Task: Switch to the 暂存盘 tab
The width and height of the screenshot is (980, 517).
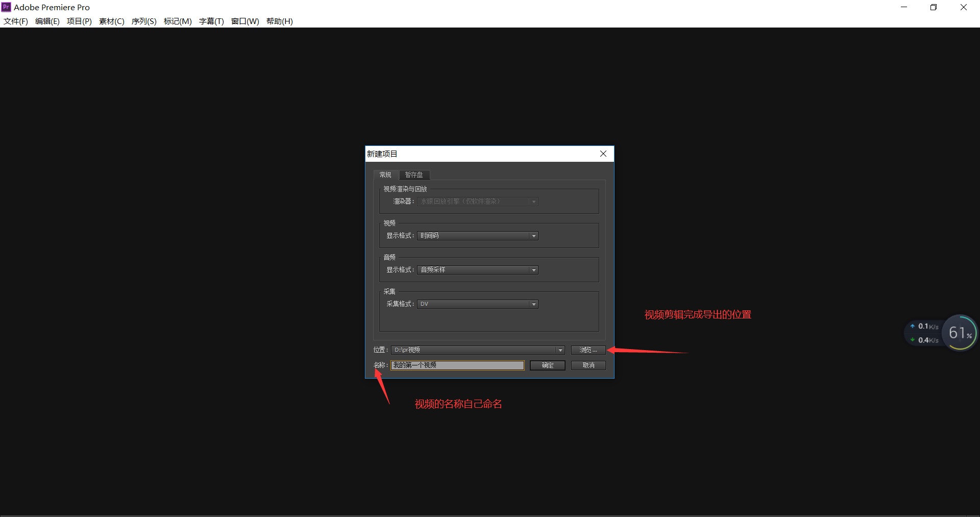Action: click(414, 175)
